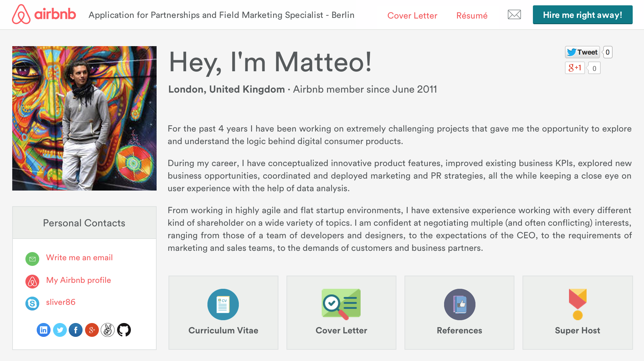Image resolution: width=644 pixels, height=361 pixels.
Task: Open the envelope mail icon in header
Action: (514, 14)
